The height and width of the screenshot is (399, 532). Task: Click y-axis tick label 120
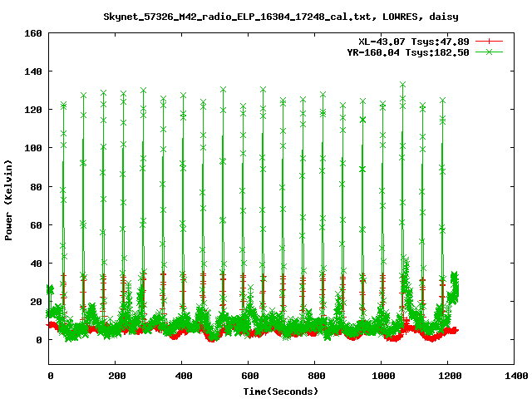[33, 110]
